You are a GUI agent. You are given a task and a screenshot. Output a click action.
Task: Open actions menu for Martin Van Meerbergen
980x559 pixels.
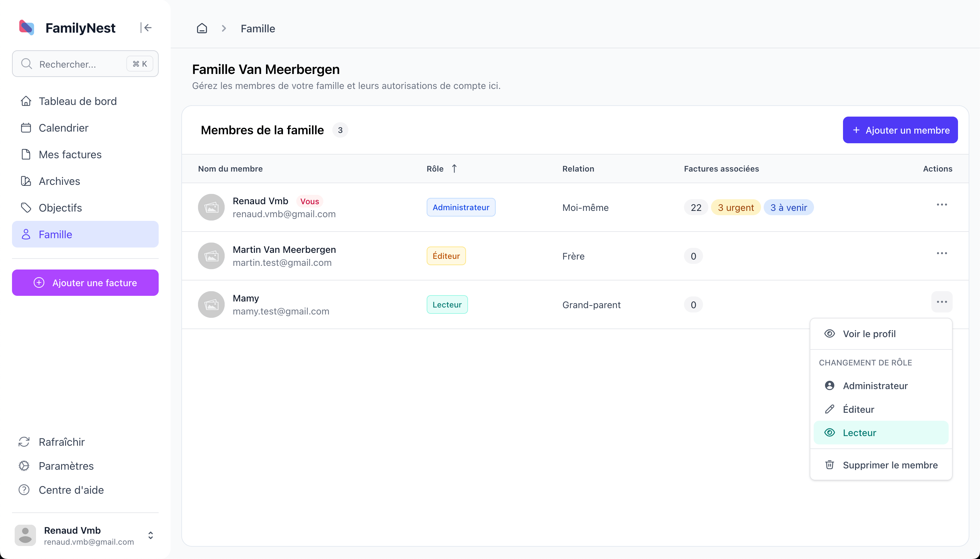941,254
